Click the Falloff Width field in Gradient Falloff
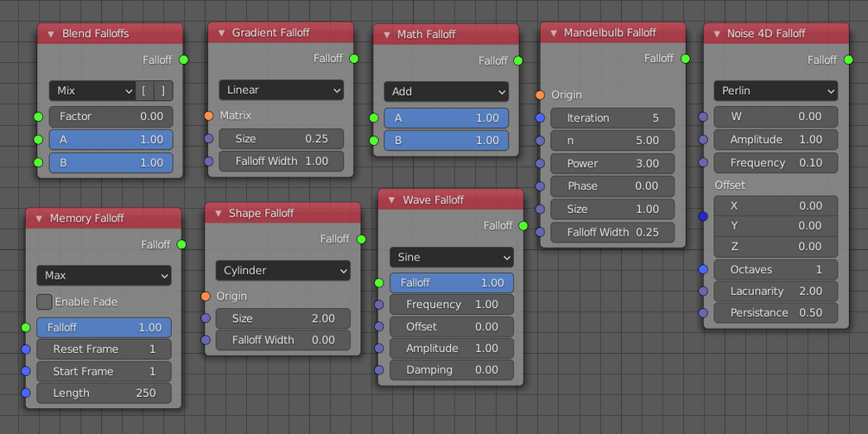Image resolution: width=868 pixels, height=434 pixels. 282,160
